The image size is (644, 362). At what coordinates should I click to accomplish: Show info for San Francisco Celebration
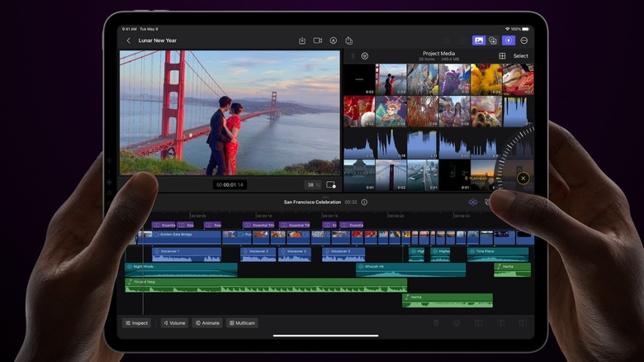tap(364, 202)
